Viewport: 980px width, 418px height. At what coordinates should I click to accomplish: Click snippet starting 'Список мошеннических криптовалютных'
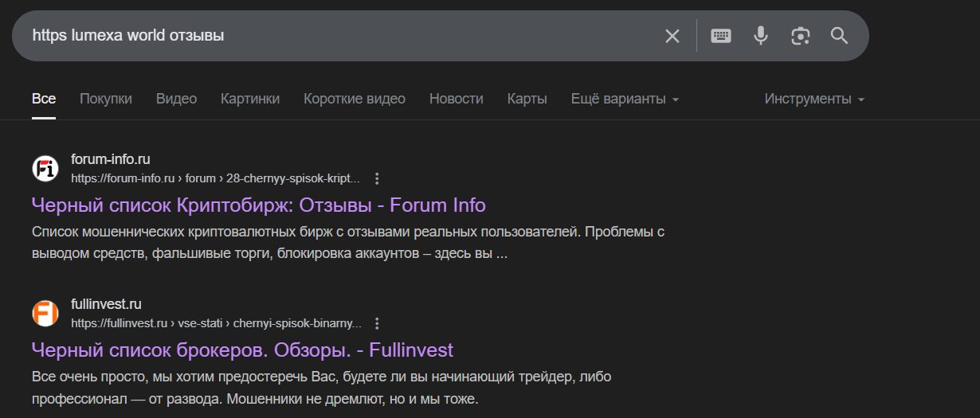(348, 244)
